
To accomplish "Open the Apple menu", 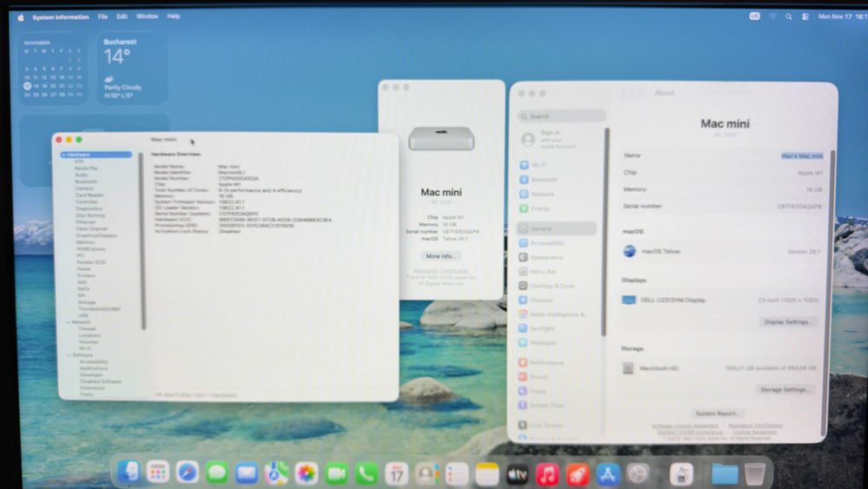I will (x=21, y=17).
